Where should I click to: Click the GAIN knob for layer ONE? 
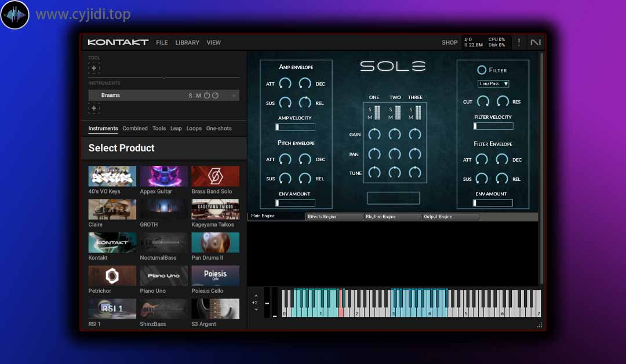coord(374,134)
